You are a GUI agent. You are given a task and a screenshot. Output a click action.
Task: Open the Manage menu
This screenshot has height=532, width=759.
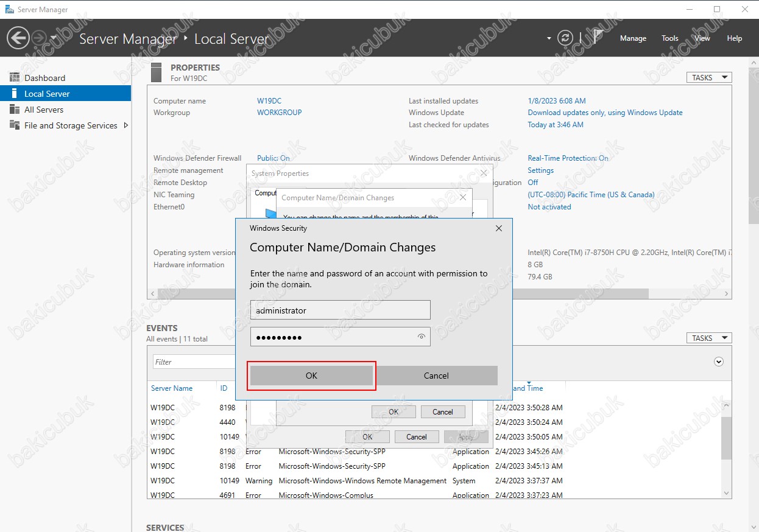[633, 38]
